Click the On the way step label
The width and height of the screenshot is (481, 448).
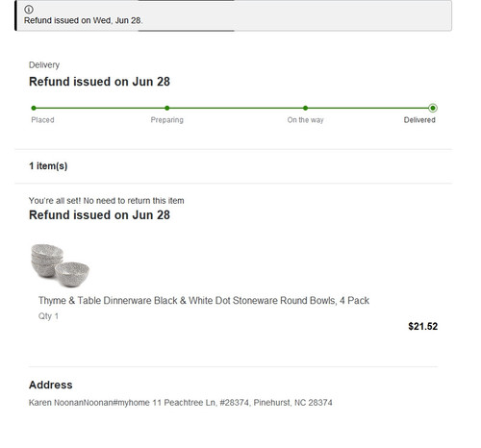click(x=305, y=120)
